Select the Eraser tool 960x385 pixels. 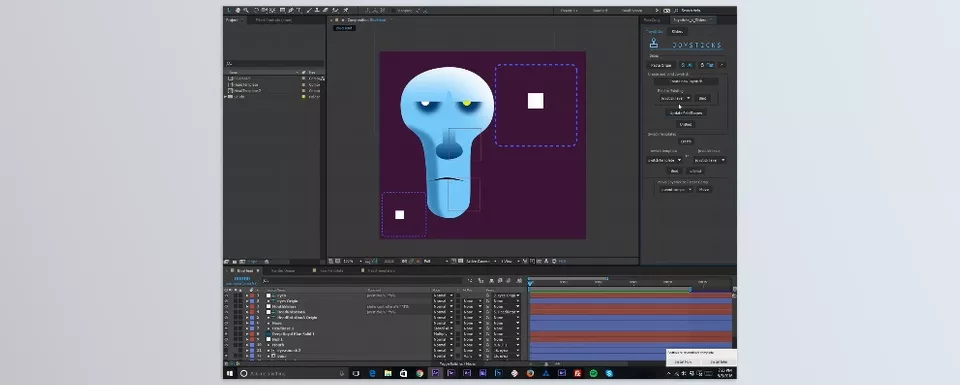[325, 10]
